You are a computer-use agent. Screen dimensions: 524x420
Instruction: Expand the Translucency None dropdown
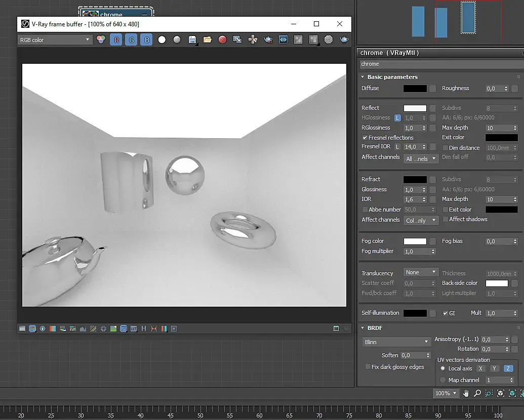point(421,272)
